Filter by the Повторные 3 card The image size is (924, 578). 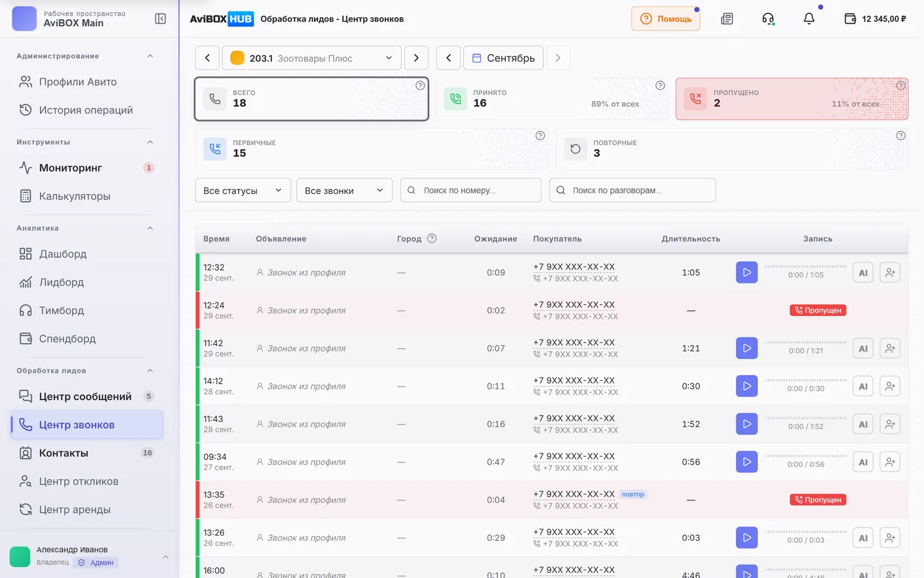732,149
